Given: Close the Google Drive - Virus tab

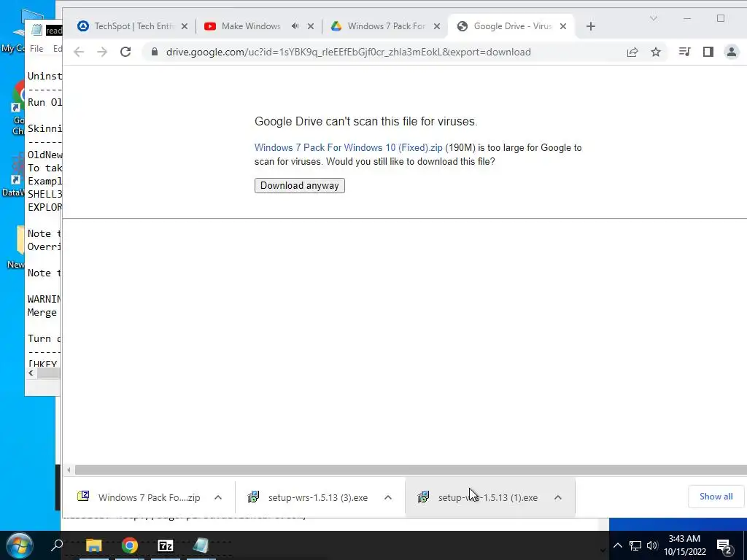Looking at the screenshot, I should (563, 27).
